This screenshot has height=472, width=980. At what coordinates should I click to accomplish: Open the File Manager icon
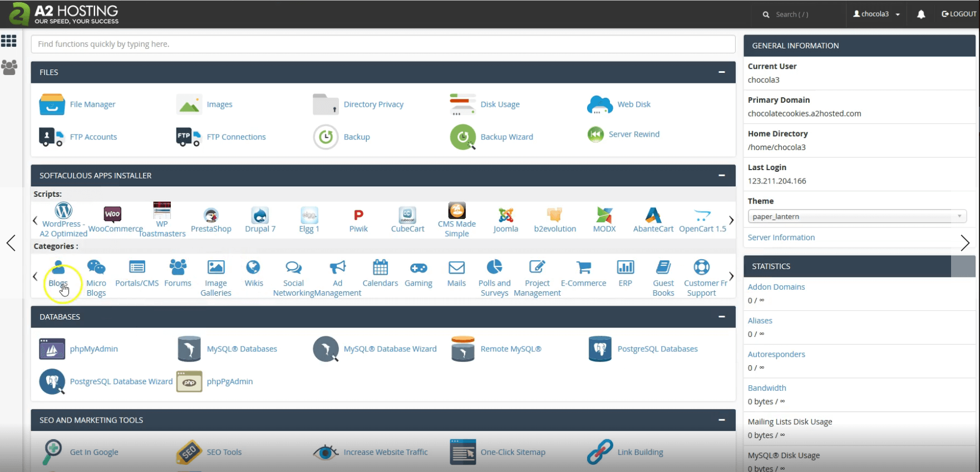click(52, 105)
